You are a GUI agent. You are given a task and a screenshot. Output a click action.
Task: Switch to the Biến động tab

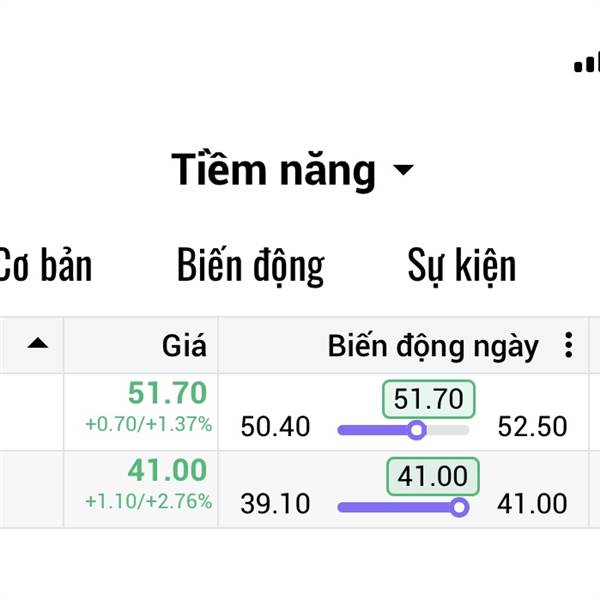pos(251,266)
